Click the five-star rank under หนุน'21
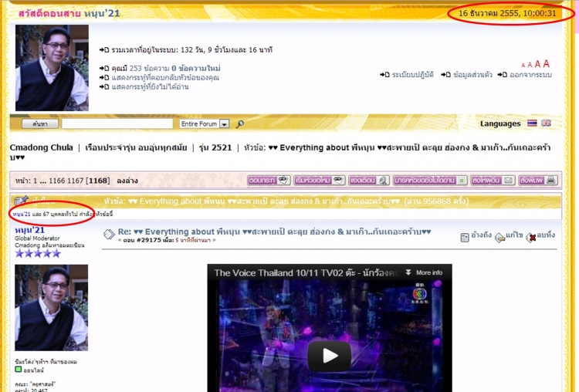The image size is (579, 392). [x=38, y=253]
